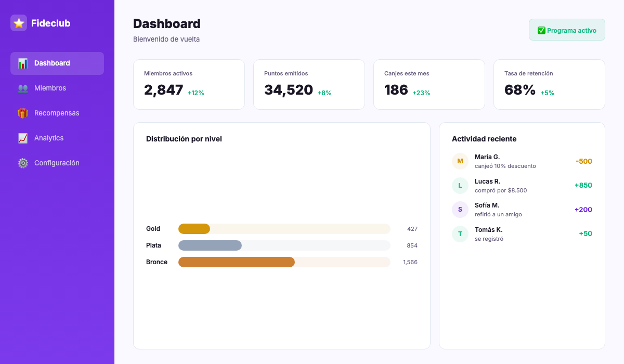Click the Fideclub star logo
This screenshot has height=364, width=624.
[19, 23]
